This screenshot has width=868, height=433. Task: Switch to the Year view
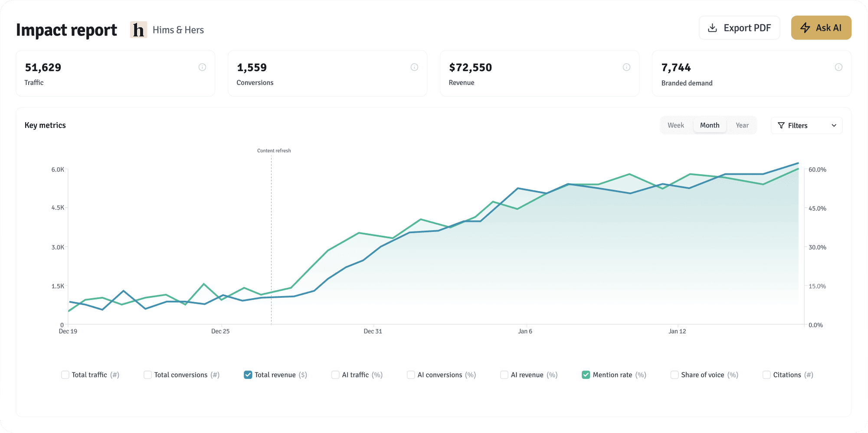[x=742, y=125]
